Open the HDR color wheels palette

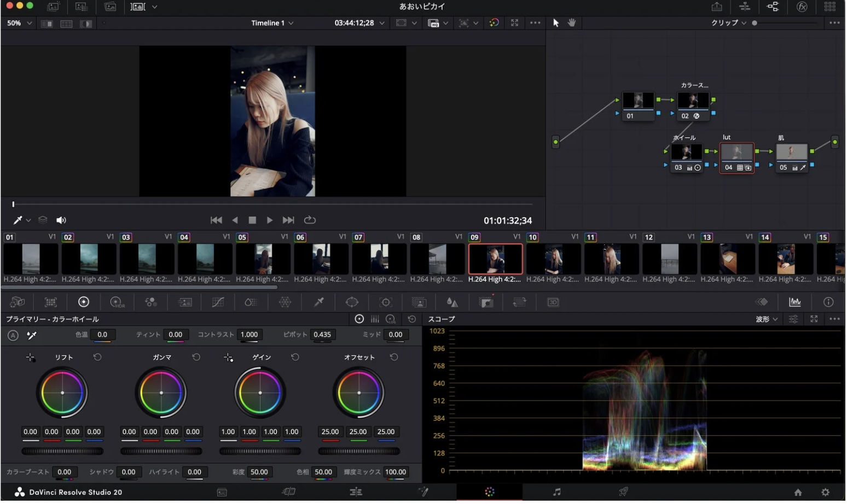coord(117,303)
